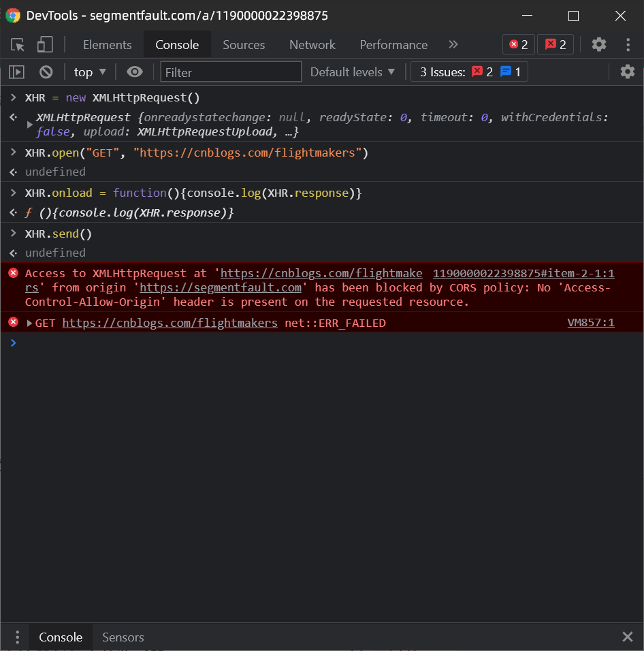Click the red error count badge
Screen dimensions: 644x651
[519, 44]
